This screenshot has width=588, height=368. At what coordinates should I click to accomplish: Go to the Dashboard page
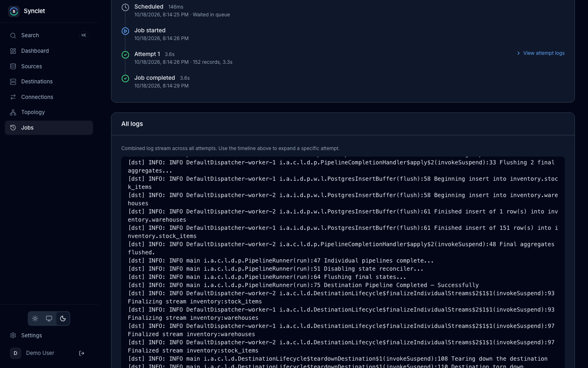pyautogui.click(x=49, y=51)
